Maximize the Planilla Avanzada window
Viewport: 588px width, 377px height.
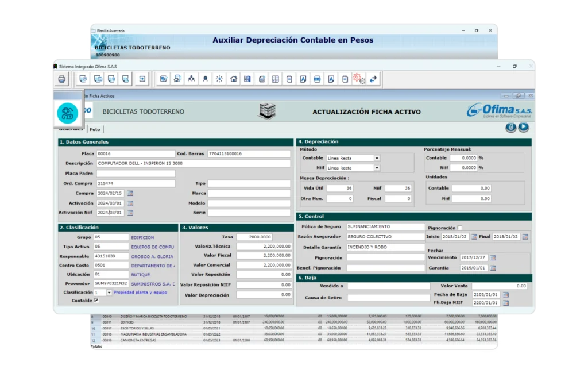point(477,31)
